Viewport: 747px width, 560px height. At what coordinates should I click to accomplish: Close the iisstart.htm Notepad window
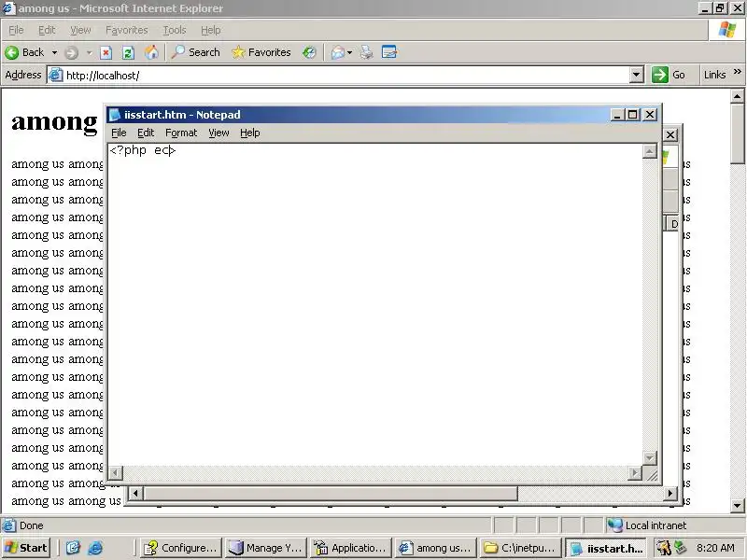(650, 114)
